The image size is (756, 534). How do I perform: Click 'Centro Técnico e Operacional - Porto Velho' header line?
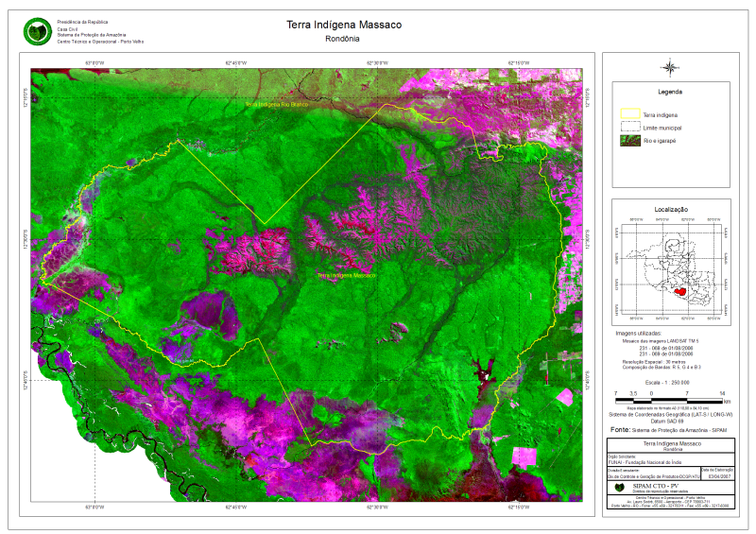point(100,42)
